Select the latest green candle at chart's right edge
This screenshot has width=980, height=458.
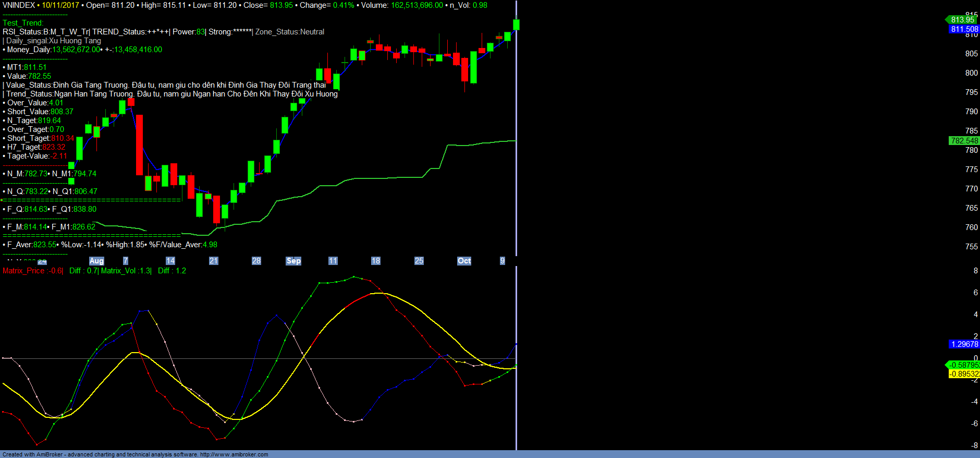516,25
